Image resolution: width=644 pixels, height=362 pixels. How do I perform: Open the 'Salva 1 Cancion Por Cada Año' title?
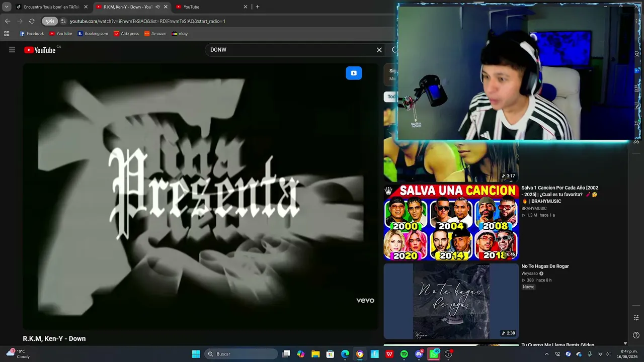559,195
